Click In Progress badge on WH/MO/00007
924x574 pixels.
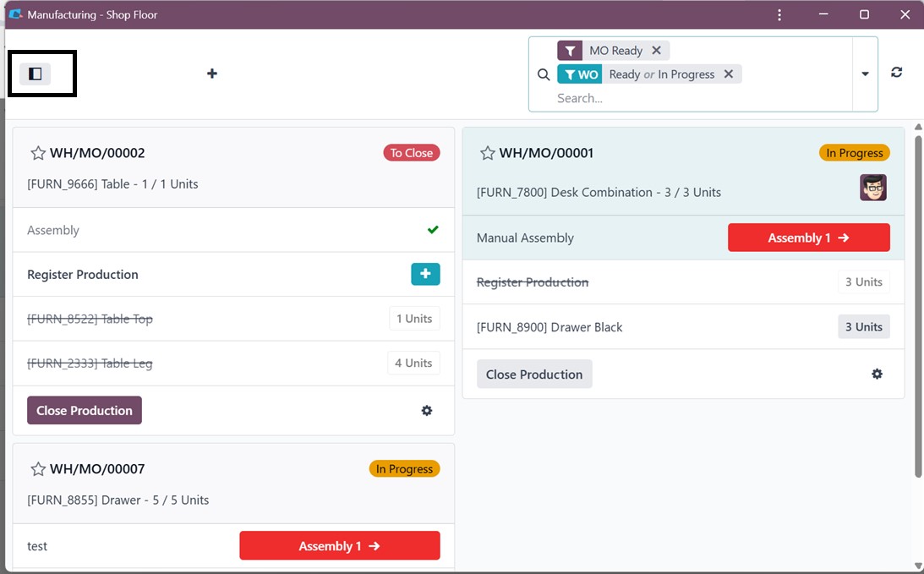pyautogui.click(x=404, y=469)
